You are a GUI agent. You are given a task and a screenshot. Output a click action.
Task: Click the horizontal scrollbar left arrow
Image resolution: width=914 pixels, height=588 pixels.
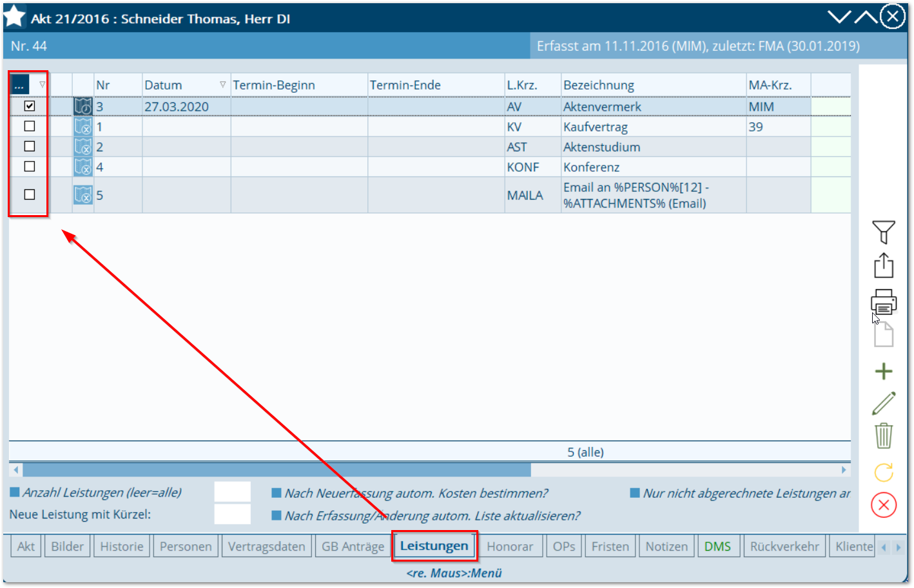16,470
